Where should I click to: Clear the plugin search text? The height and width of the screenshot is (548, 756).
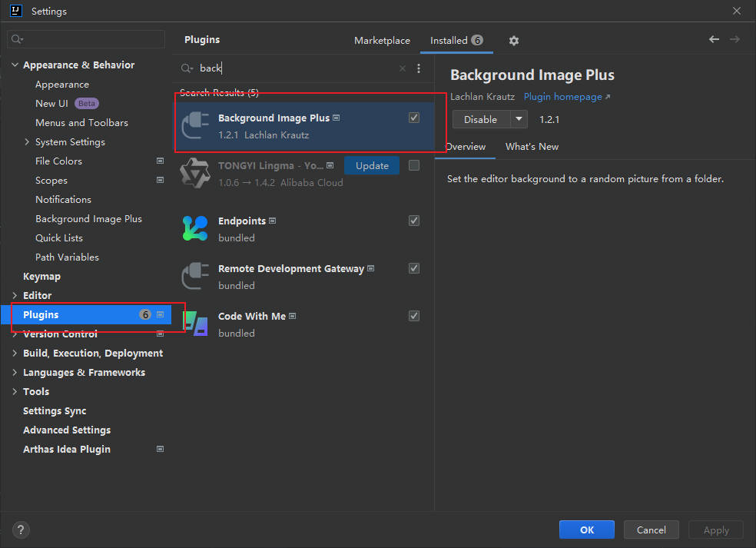tap(402, 68)
